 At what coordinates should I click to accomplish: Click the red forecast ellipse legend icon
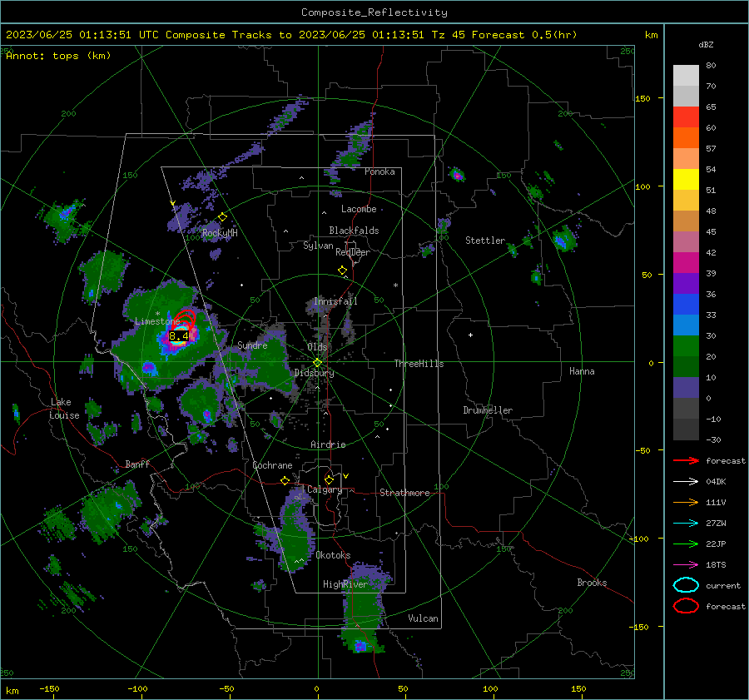coord(686,606)
